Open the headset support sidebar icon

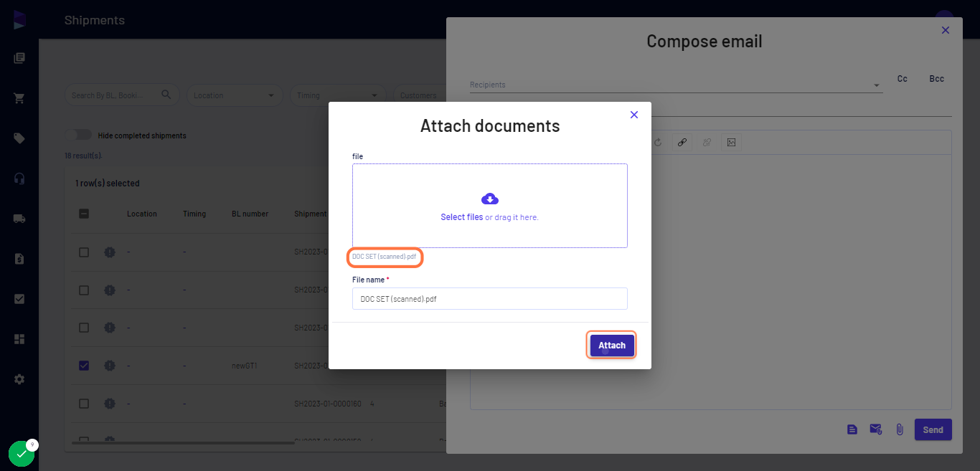19,179
